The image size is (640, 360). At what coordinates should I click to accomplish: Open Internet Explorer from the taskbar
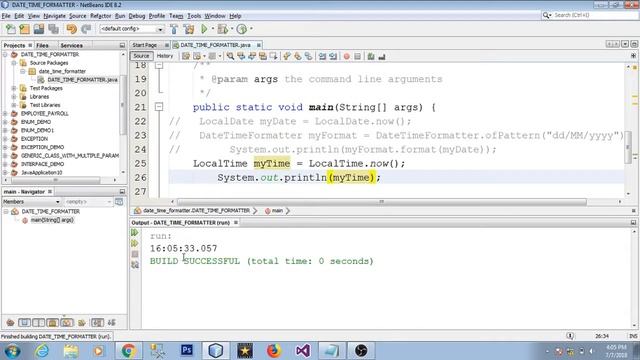pos(42,351)
